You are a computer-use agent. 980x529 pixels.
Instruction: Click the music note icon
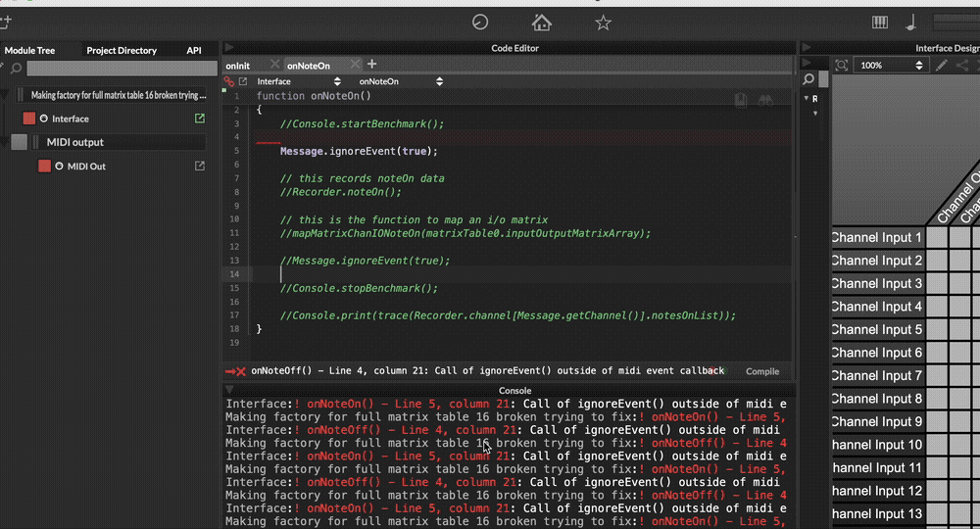click(911, 23)
